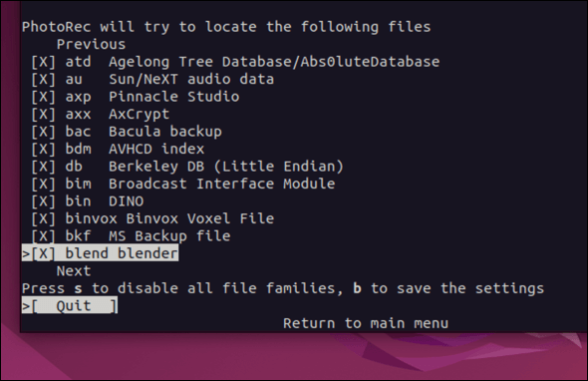Toggle the au Sun/NeXT audio checkbox
This screenshot has height=381, width=588.
pyautogui.click(x=43, y=79)
